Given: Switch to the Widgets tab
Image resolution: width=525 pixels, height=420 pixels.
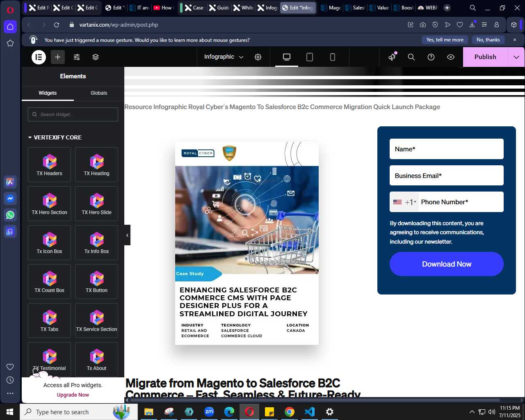Looking at the screenshot, I should (x=48, y=93).
